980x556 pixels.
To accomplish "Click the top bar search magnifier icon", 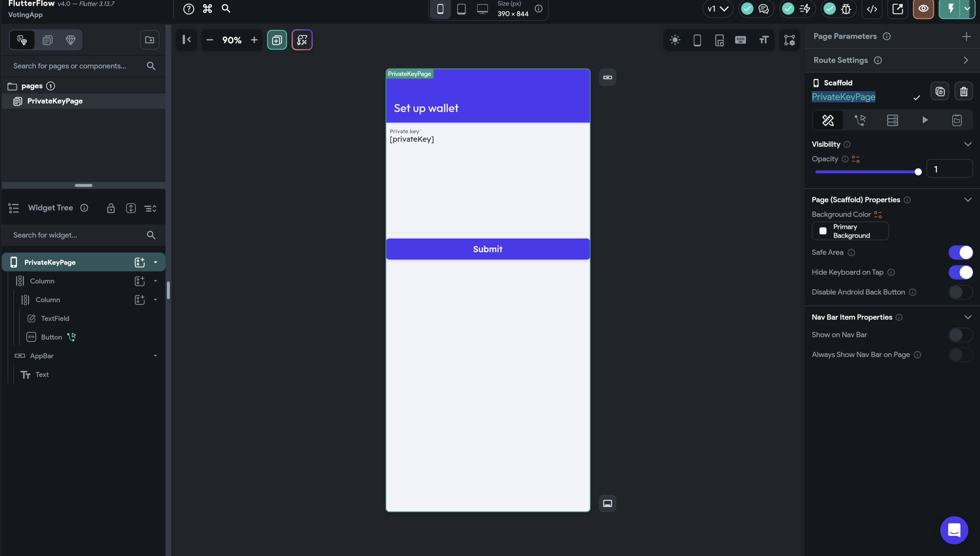I will coord(226,9).
